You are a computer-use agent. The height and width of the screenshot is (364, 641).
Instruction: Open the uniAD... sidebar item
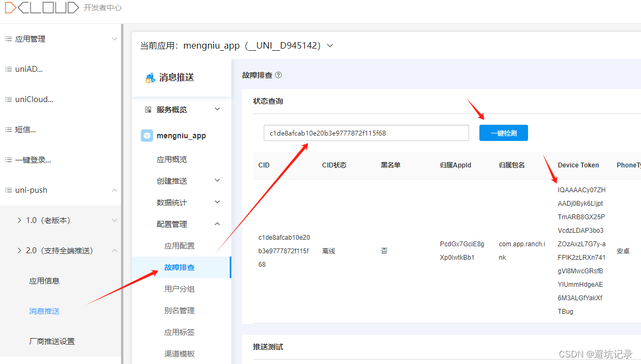coord(29,69)
